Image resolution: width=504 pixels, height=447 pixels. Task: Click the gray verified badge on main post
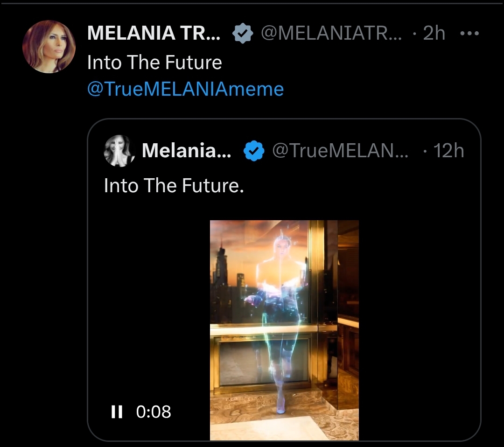click(x=243, y=34)
